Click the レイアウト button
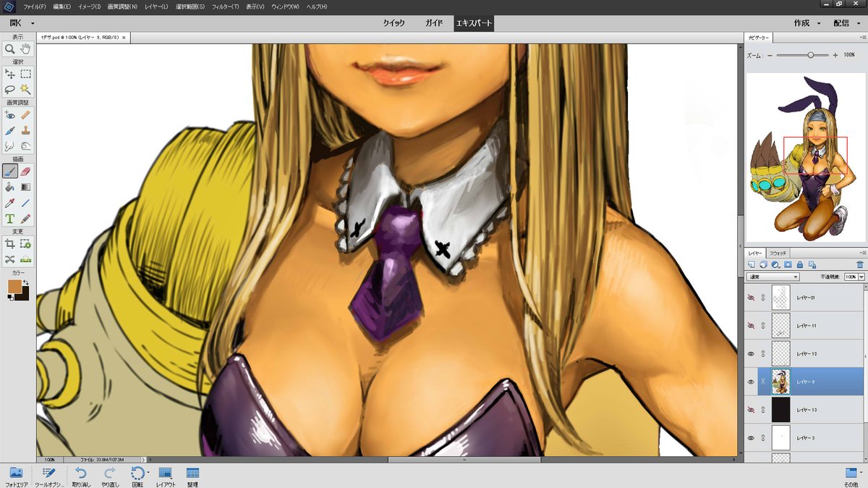The width and height of the screenshot is (868, 488). 165,476
